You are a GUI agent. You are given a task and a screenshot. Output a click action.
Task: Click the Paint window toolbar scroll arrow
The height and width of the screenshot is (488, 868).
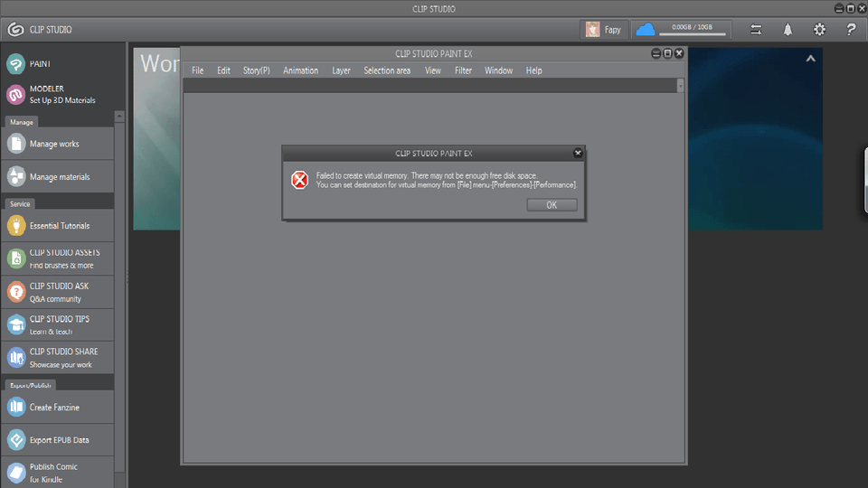(x=680, y=85)
